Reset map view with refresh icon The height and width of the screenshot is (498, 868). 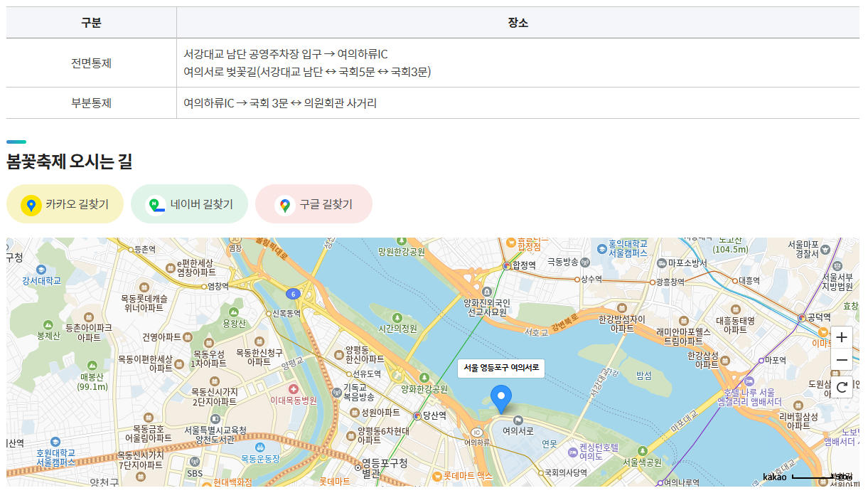pos(842,387)
